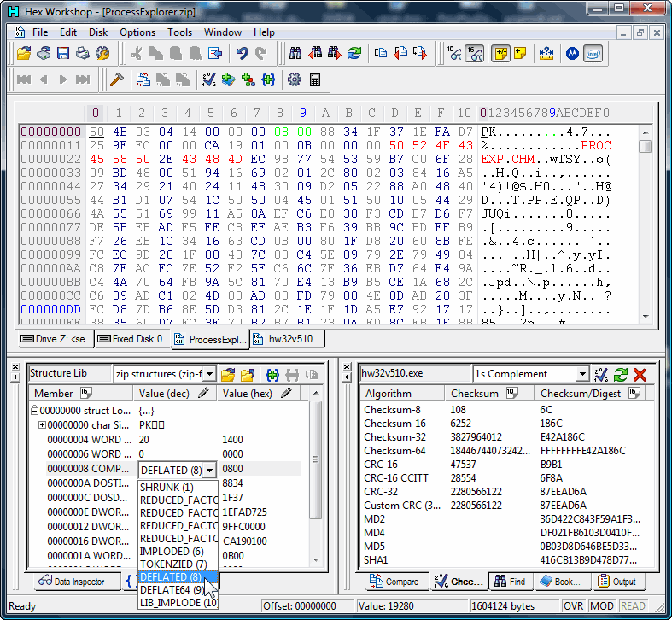This screenshot has width=672, height=620.
Task: Select TOKENIZED (7) from the list
Action: coord(178,564)
